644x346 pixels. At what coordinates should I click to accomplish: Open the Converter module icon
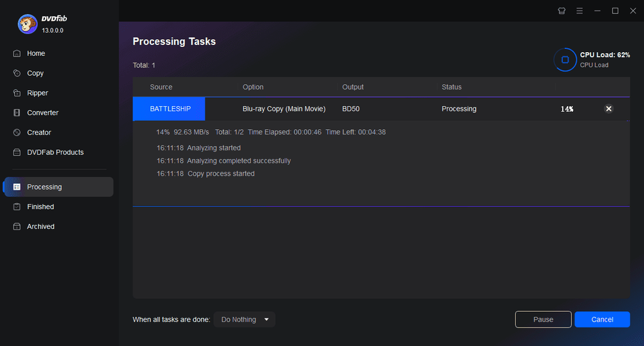pyautogui.click(x=17, y=113)
